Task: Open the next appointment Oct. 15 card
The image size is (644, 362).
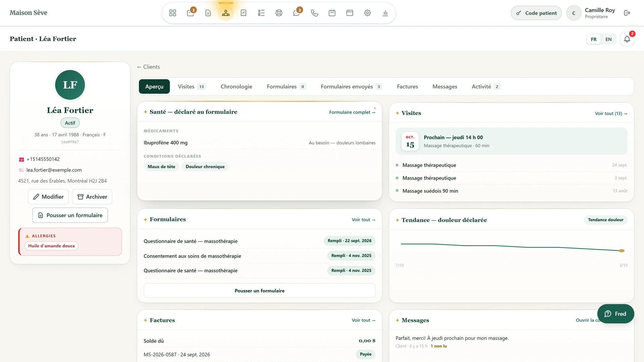Action: (x=512, y=141)
